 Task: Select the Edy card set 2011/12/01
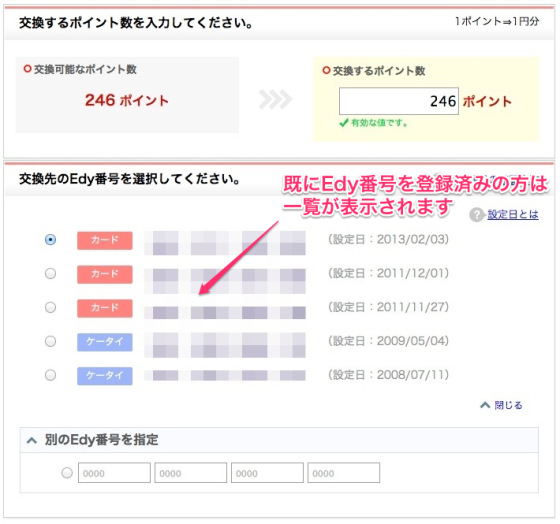tap(50, 274)
